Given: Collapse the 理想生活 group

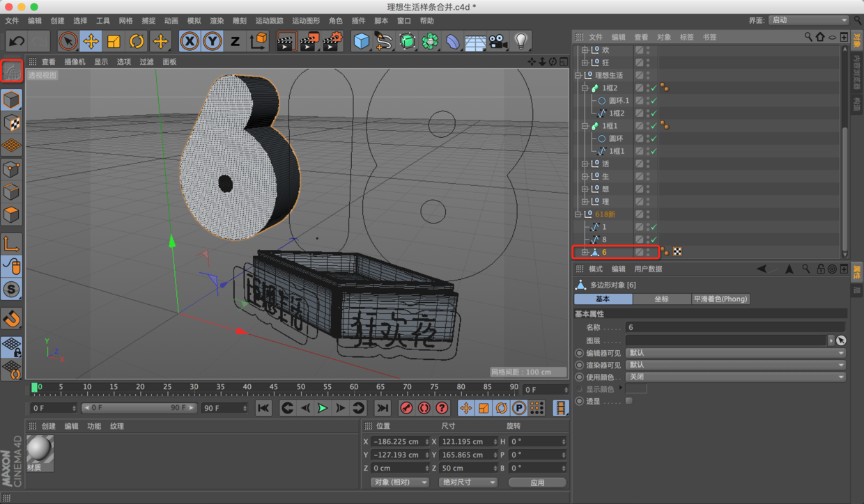Looking at the screenshot, I should click(578, 75).
